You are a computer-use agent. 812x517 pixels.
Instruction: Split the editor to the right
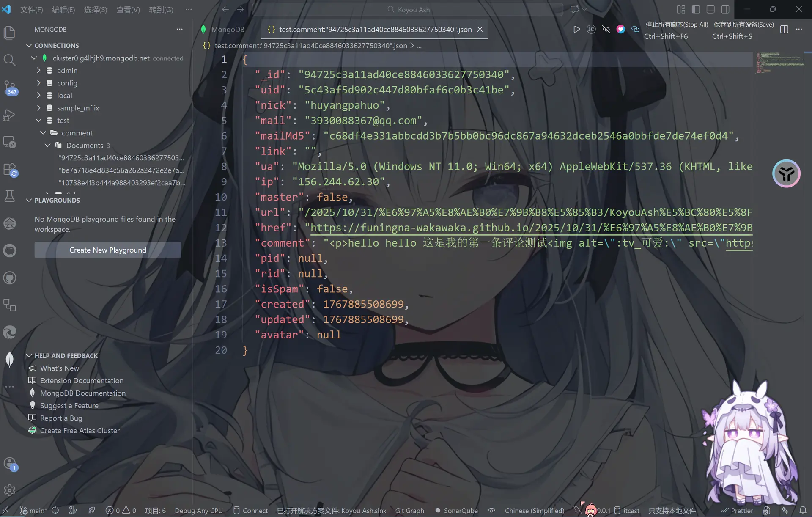click(x=784, y=29)
